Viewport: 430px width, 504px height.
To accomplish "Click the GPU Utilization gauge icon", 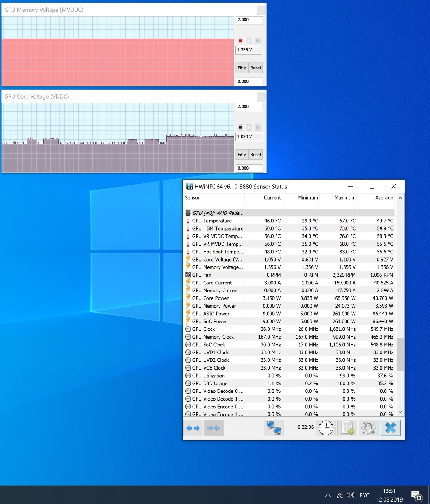I will pos(188,376).
